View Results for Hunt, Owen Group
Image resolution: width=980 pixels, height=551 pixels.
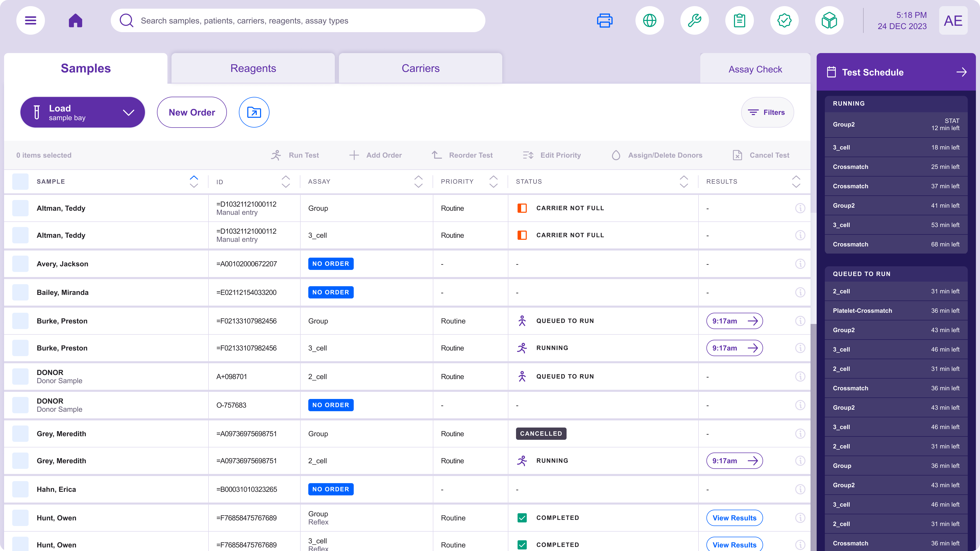(734, 518)
